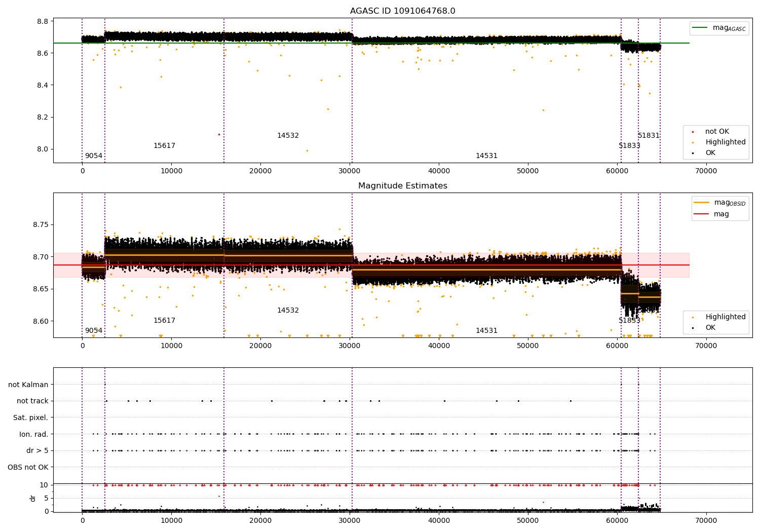The width and height of the screenshot is (760, 532).
Task: Click the '8.70' y-tick on Magnitude Estimates plot
Action: coord(41,257)
